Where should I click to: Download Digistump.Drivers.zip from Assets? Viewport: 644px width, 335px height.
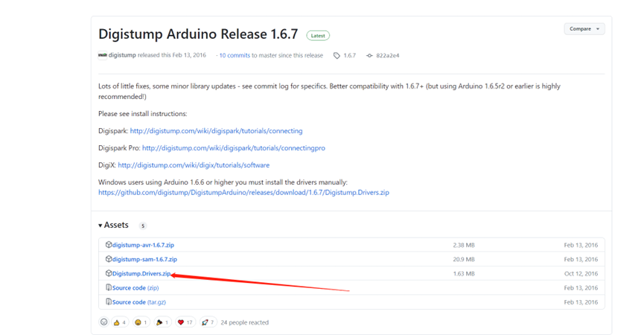(141, 273)
